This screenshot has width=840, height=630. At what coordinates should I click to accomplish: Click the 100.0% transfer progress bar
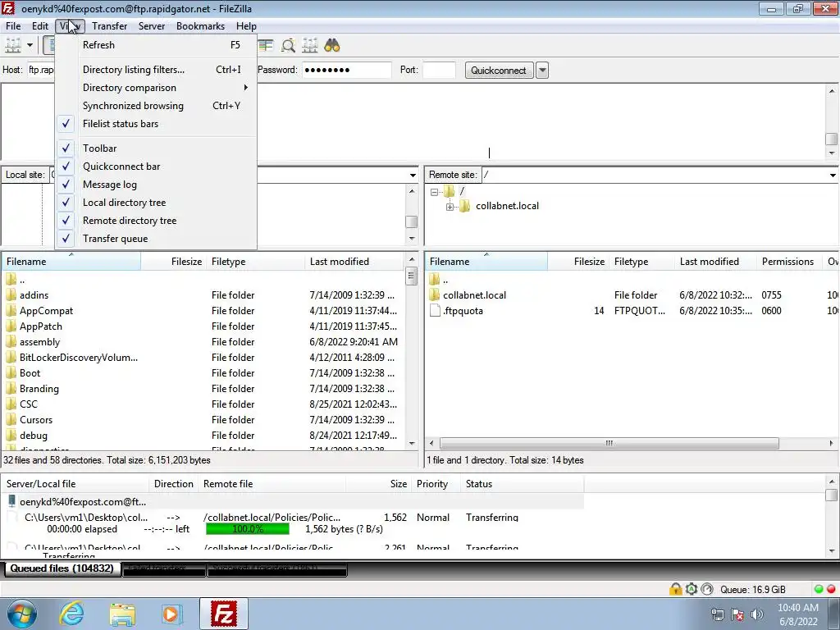[x=248, y=529]
